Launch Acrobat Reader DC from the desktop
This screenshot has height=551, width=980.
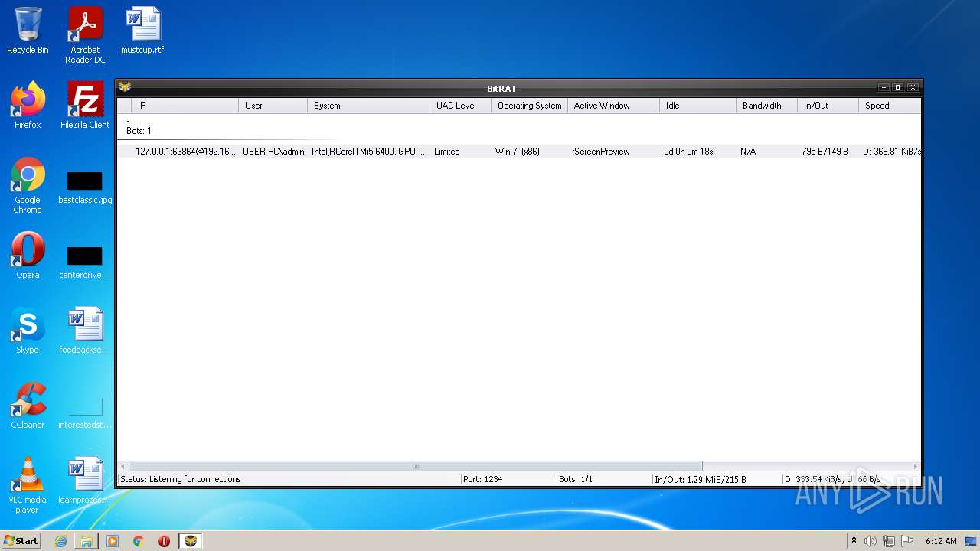[x=85, y=36]
